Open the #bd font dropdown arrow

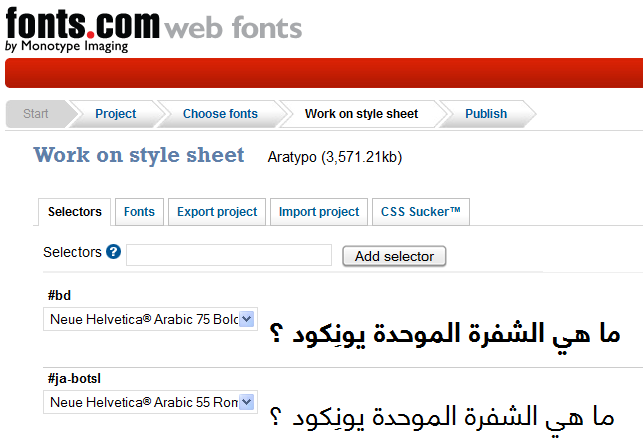point(246,319)
